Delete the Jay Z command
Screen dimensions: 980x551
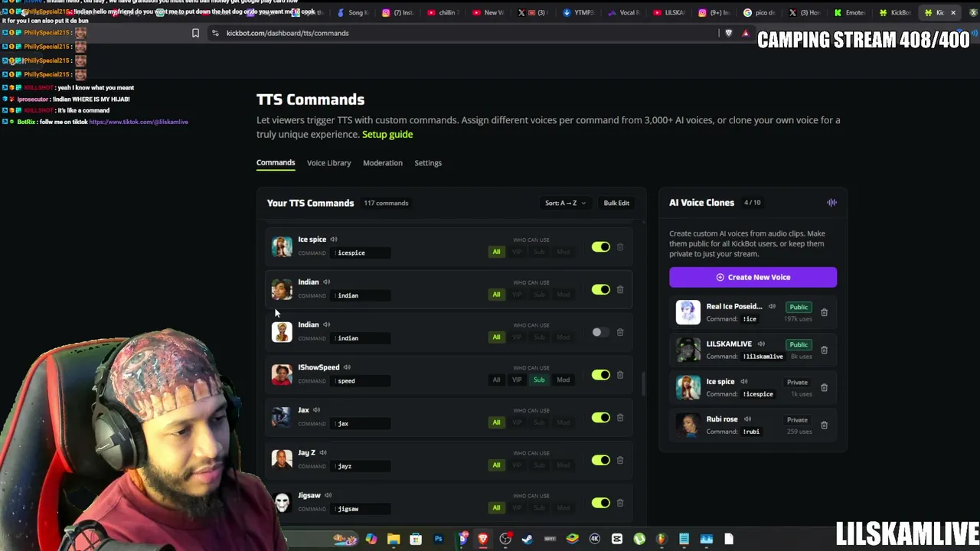pyautogui.click(x=620, y=460)
